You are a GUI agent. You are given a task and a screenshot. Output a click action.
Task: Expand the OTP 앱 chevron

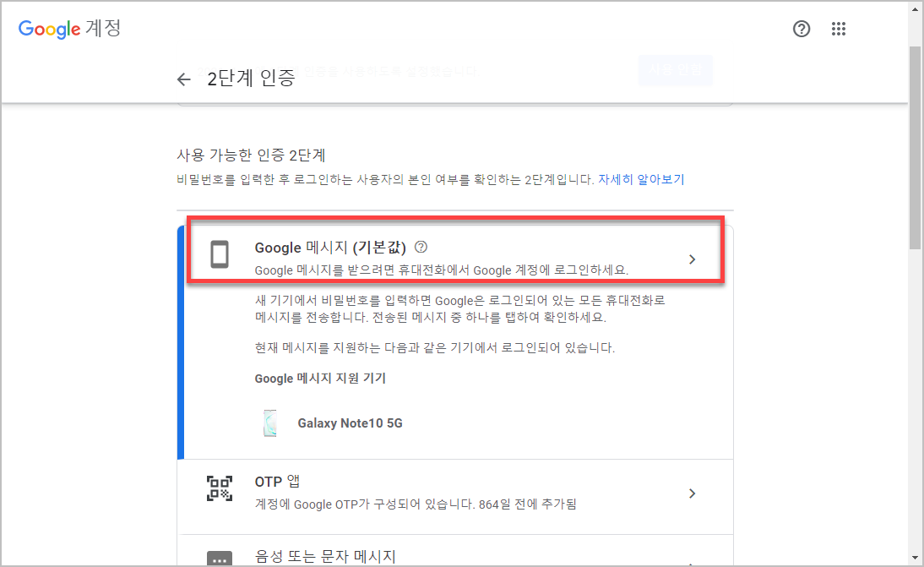(x=693, y=493)
